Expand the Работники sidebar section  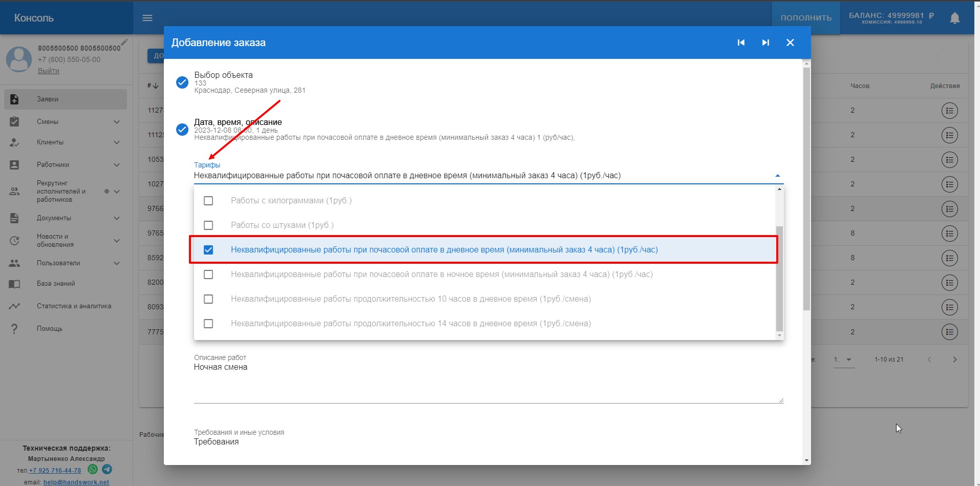(117, 165)
